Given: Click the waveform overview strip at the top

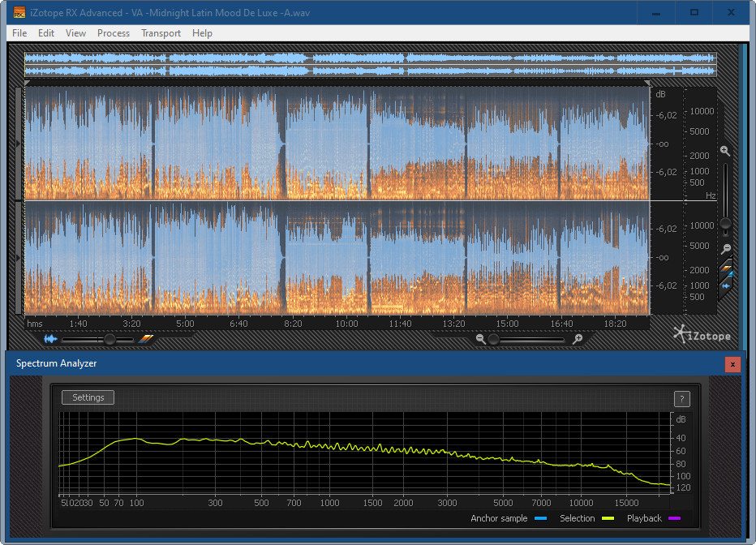Looking at the screenshot, I should coord(370,65).
